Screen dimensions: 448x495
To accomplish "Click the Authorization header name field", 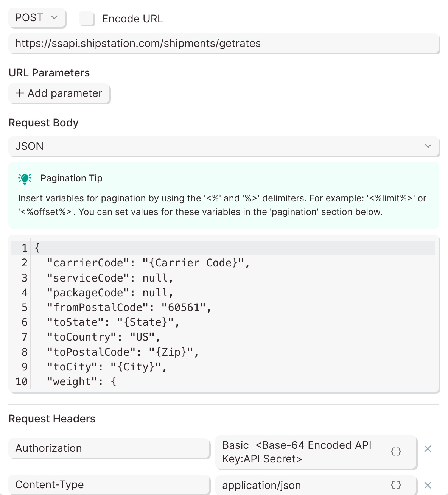I will 109,448.
